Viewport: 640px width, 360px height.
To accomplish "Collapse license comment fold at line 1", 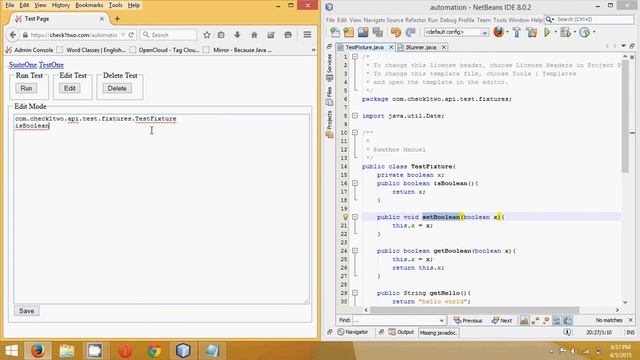I will [x=355, y=57].
